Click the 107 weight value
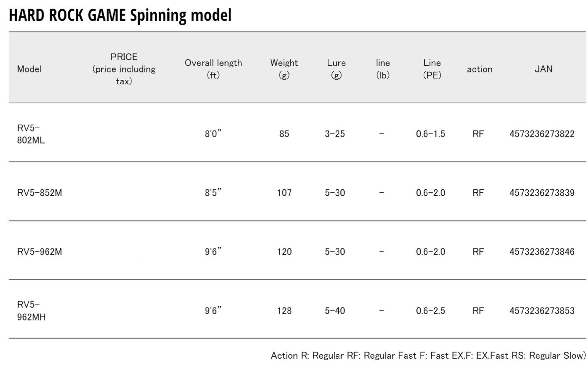This screenshot has width=588, height=373. coord(284,193)
